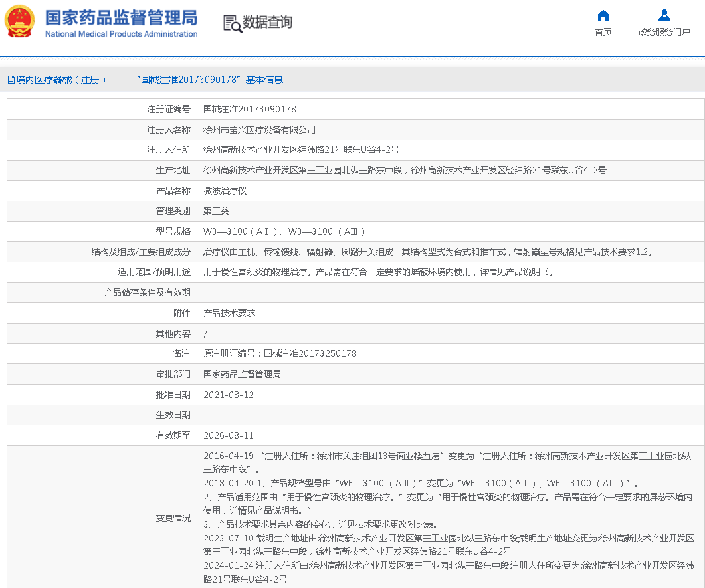Click the 国家药品监督管理局 title logo

coord(121,18)
